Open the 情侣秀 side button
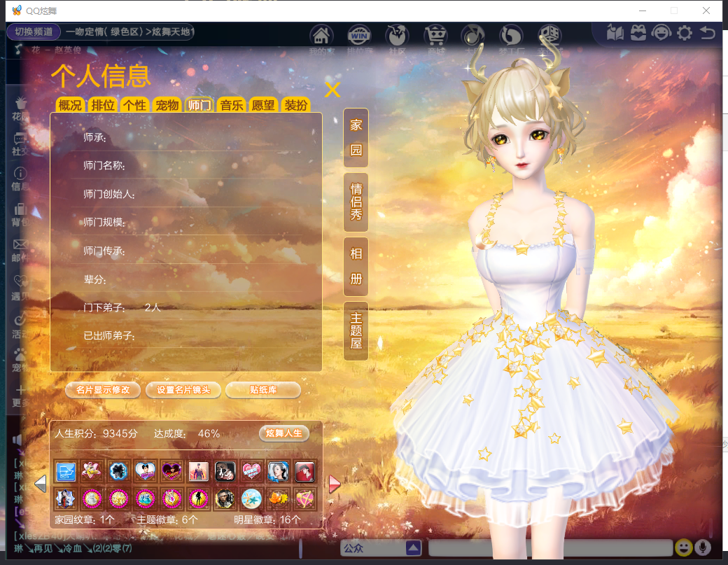Image resolution: width=728 pixels, height=565 pixels. [x=356, y=202]
